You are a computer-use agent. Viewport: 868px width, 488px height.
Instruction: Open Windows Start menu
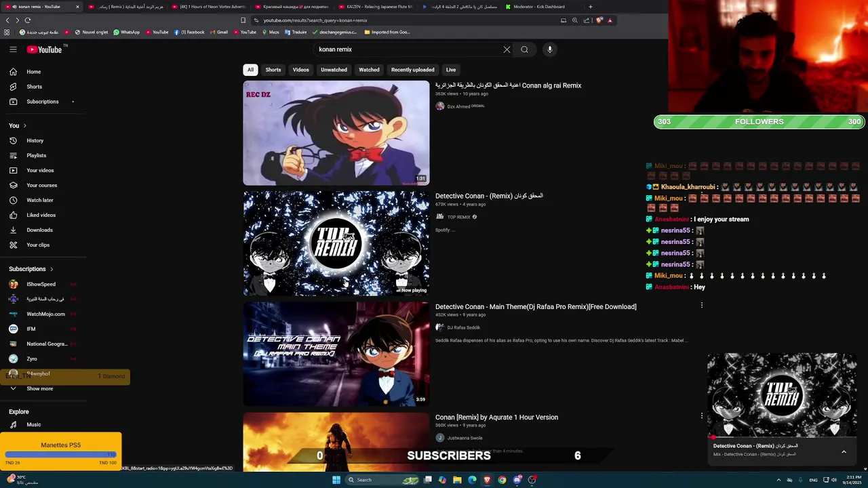[x=336, y=480]
